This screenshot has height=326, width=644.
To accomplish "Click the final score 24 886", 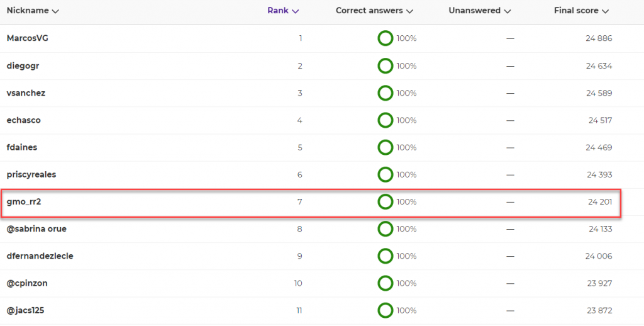I will click(x=599, y=38).
